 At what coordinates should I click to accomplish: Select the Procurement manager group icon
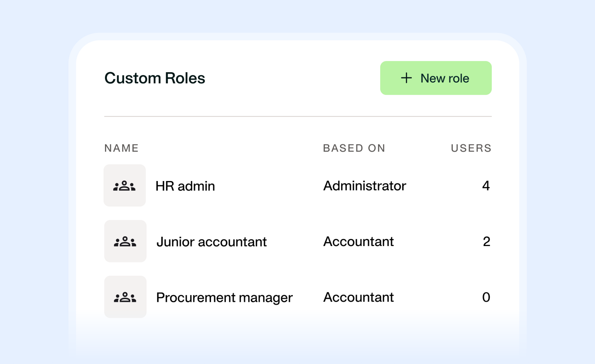tap(125, 297)
